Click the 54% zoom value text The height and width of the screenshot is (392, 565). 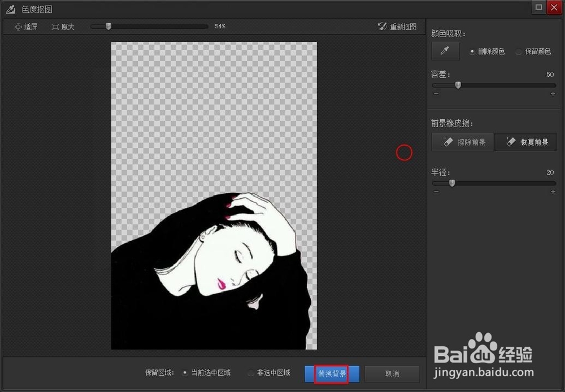(x=220, y=27)
